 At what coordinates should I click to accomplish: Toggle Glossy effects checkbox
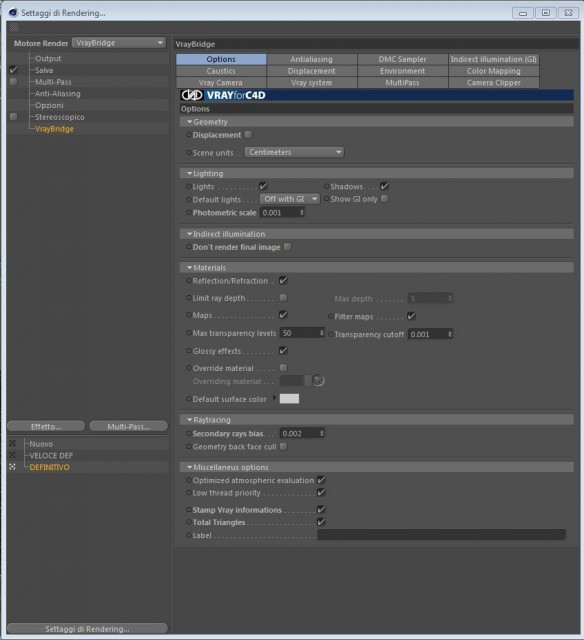[x=283, y=350]
